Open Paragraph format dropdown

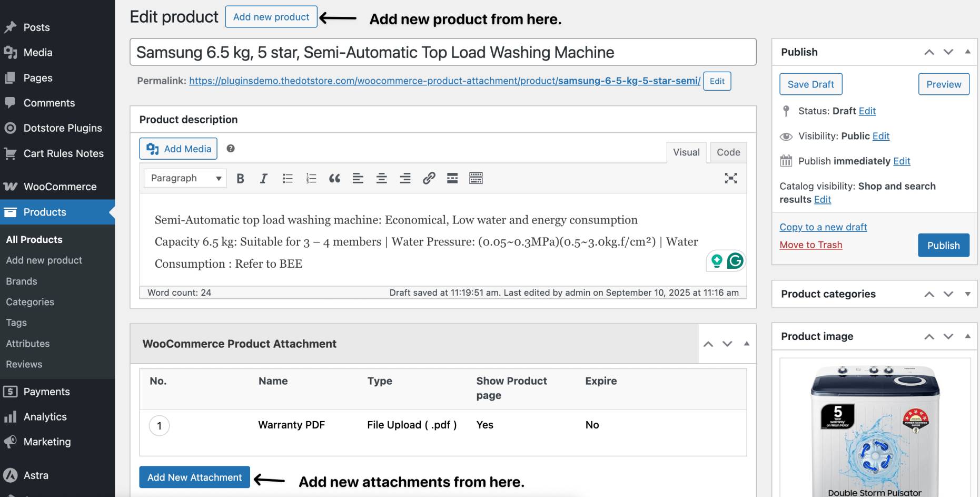(x=185, y=178)
